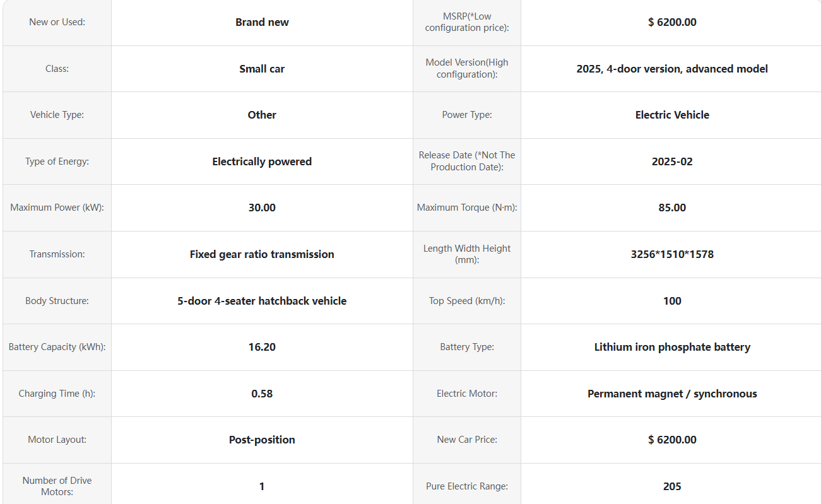Viewport: 821px width, 504px height.
Task: Select the "Electrically powered" energy value
Action: (262, 161)
